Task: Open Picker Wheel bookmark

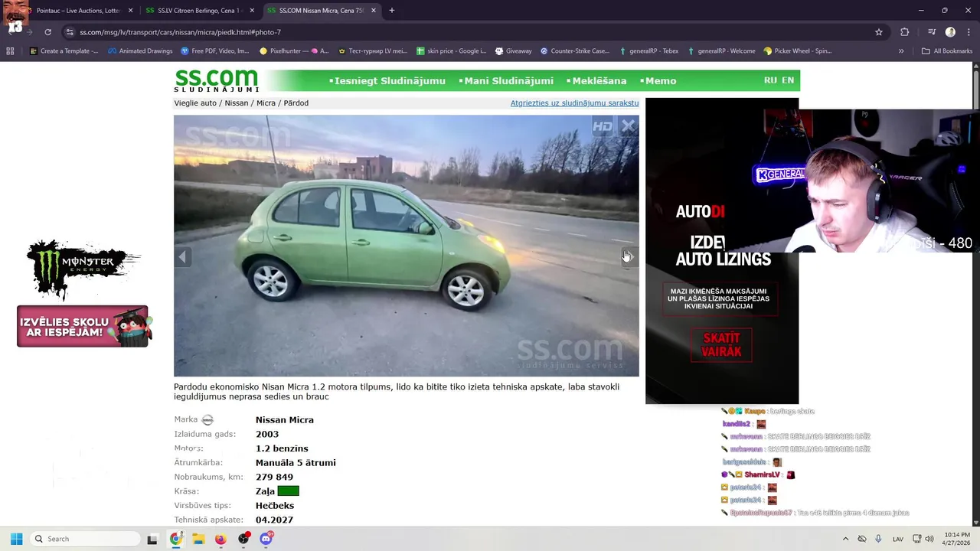Action: pyautogui.click(x=797, y=51)
